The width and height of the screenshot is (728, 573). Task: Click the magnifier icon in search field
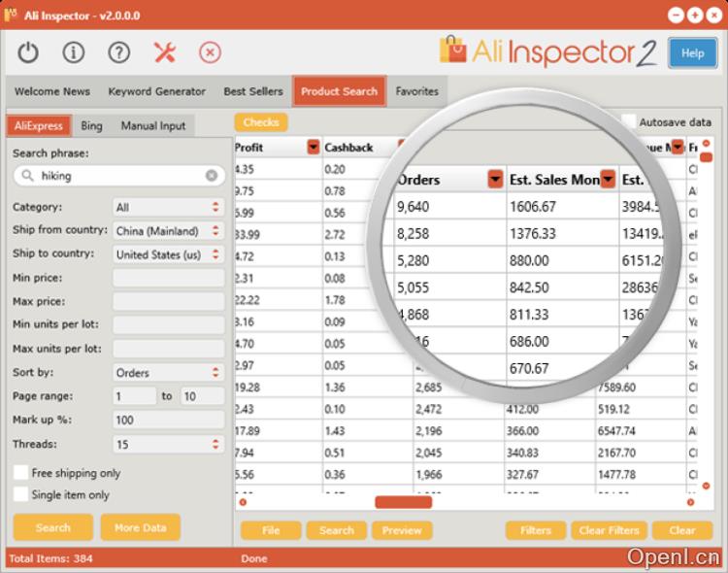[28, 176]
